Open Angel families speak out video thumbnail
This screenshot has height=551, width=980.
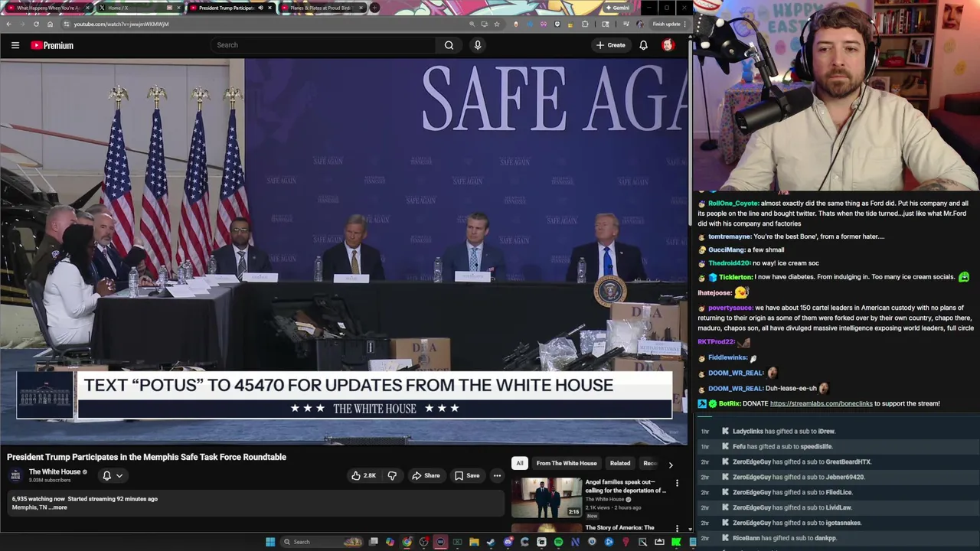coord(547,497)
